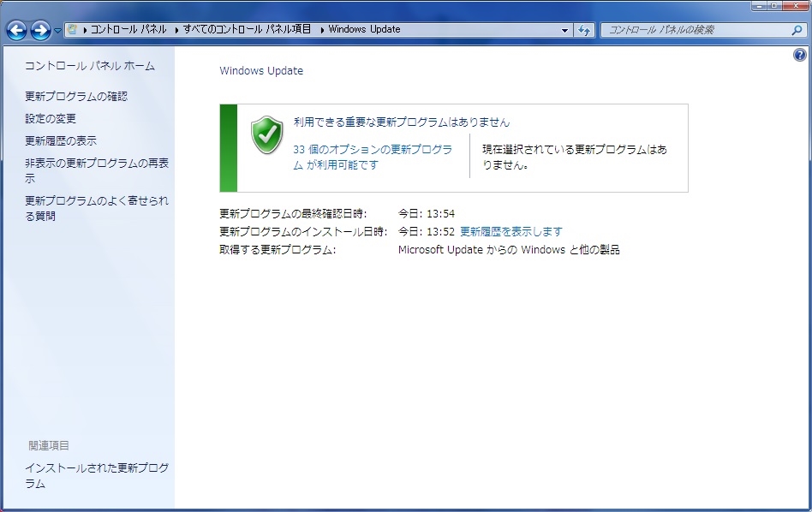Open 33 個のオプションの更新プログラム link
The width and height of the screenshot is (812, 512).
(373, 157)
